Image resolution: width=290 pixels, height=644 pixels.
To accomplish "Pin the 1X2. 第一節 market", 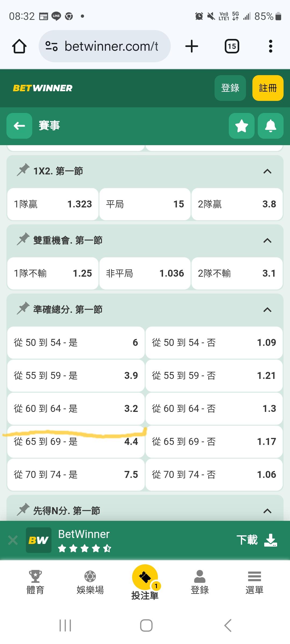I will [x=23, y=170].
